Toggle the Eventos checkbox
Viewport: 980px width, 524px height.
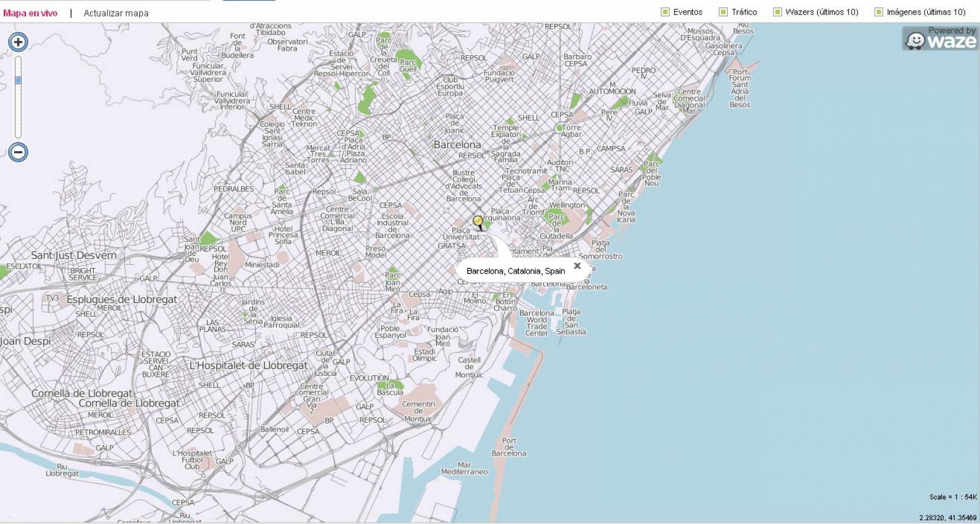click(665, 12)
